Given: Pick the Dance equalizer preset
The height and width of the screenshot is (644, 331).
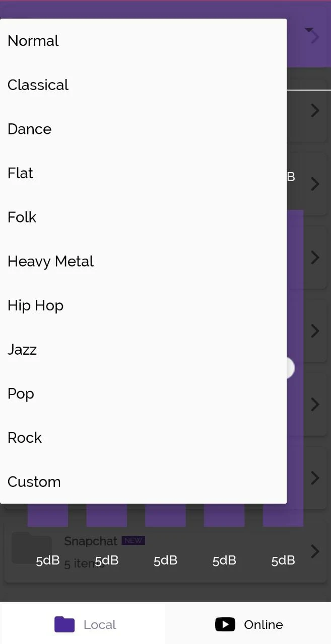Looking at the screenshot, I should point(30,129).
